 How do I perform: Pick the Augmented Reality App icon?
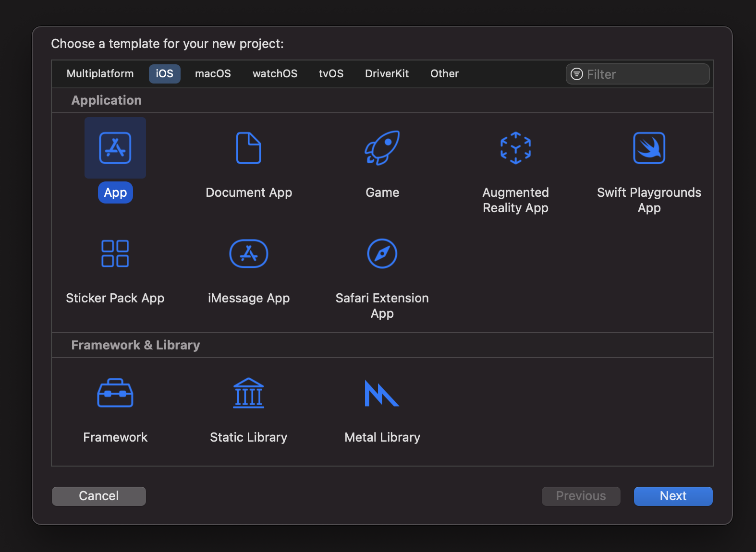coord(515,148)
